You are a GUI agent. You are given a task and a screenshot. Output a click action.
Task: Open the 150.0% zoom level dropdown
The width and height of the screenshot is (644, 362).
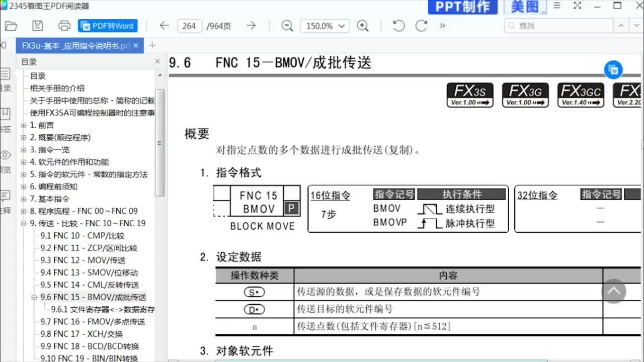click(x=325, y=26)
